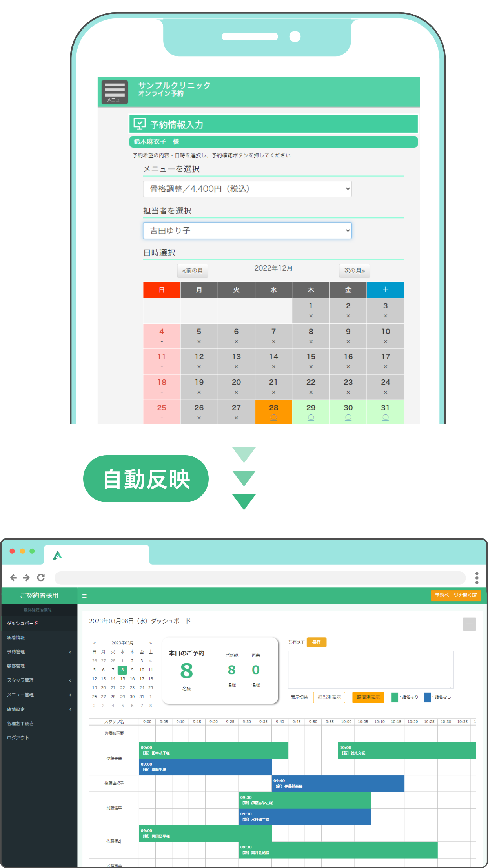The height and width of the screenshot is (868, 488).
Task: Click 予約ページを開く button
Action: 455,595
